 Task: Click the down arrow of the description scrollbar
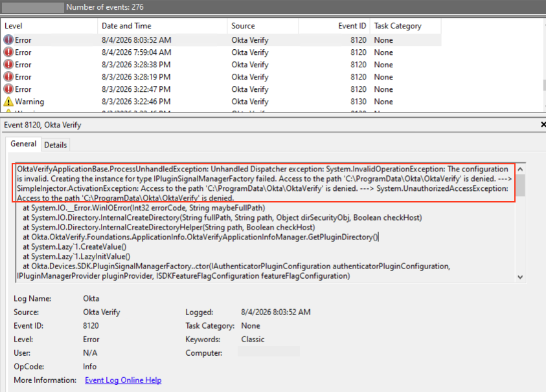click(x=520, y=278)
